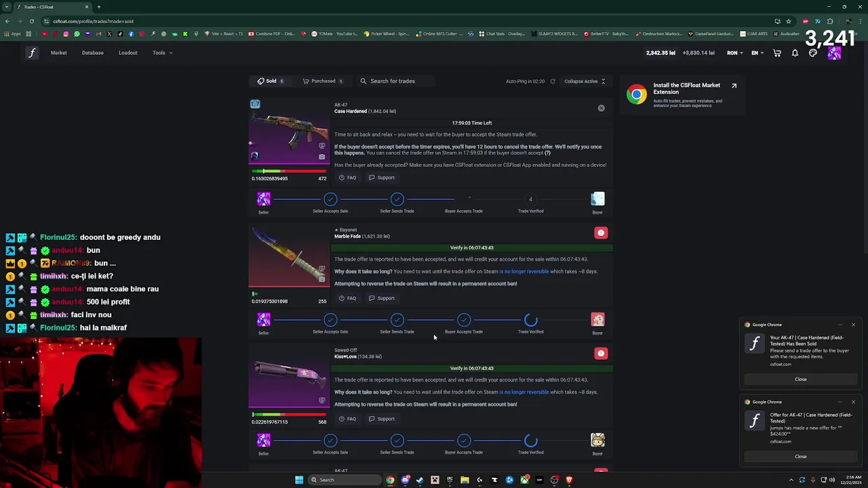Open the 'is no longer reversible' link for Sawed-Off
868x488 pixels.
click(x=524, y=392)
